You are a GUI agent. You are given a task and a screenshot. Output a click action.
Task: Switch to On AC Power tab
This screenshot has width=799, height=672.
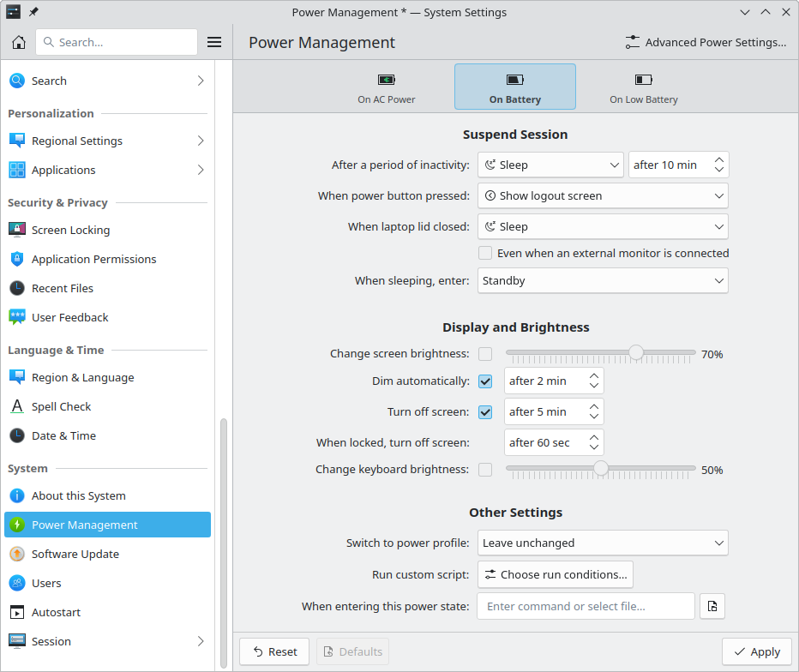click(387, 87)
